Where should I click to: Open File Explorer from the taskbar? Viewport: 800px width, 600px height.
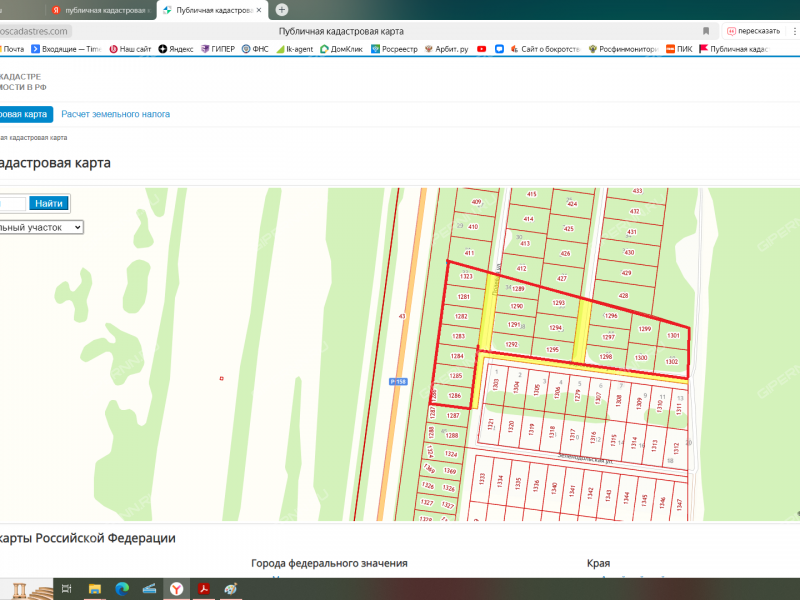[x=94, y=588]
